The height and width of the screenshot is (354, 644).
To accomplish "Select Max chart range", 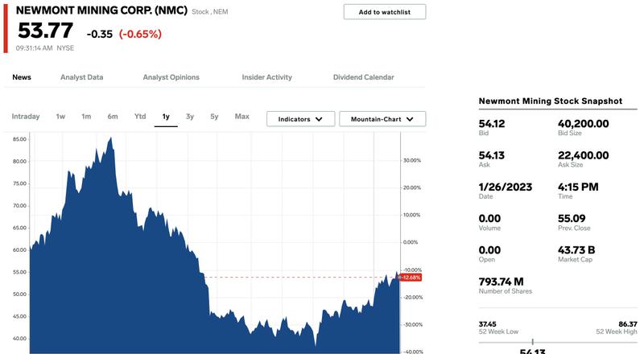I will pyautogui.click(x=242, y=117).
